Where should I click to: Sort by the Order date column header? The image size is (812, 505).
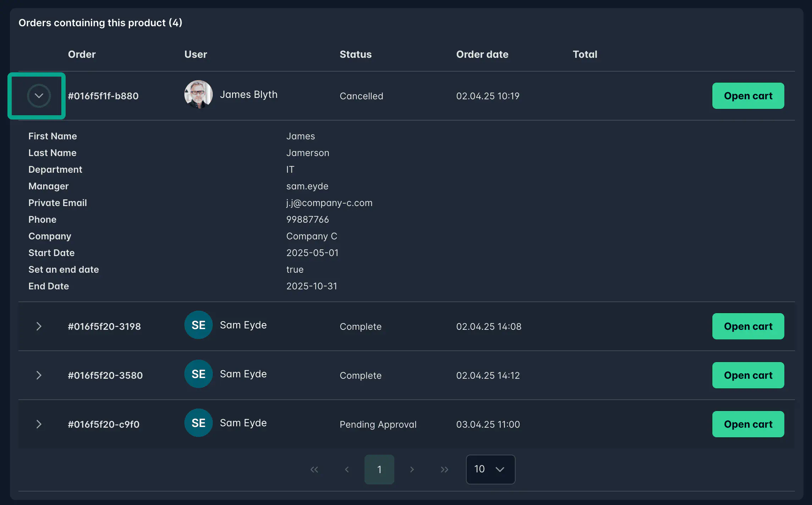(x=482, y=54)
